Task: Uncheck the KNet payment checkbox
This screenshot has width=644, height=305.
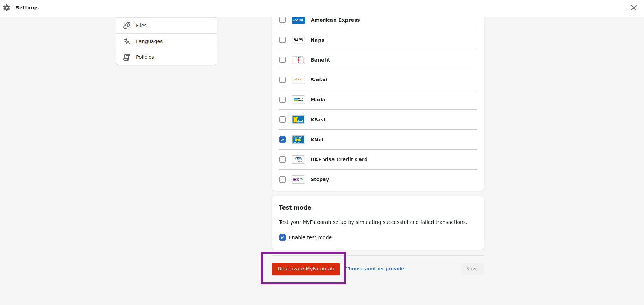Action: [x=282, y=140]
